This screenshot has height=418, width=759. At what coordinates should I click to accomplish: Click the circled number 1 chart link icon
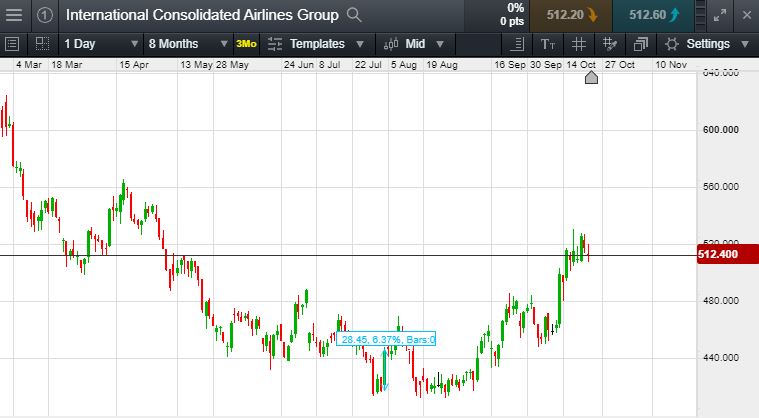(x=45, y=15)
